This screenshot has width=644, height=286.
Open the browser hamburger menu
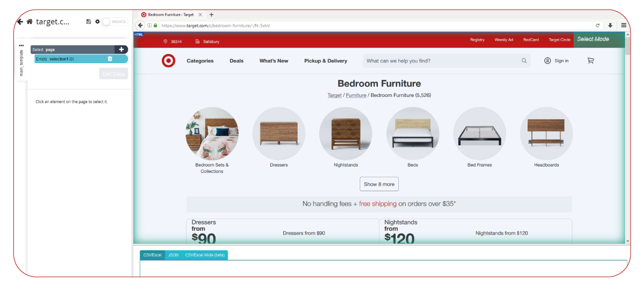(624, 25)
